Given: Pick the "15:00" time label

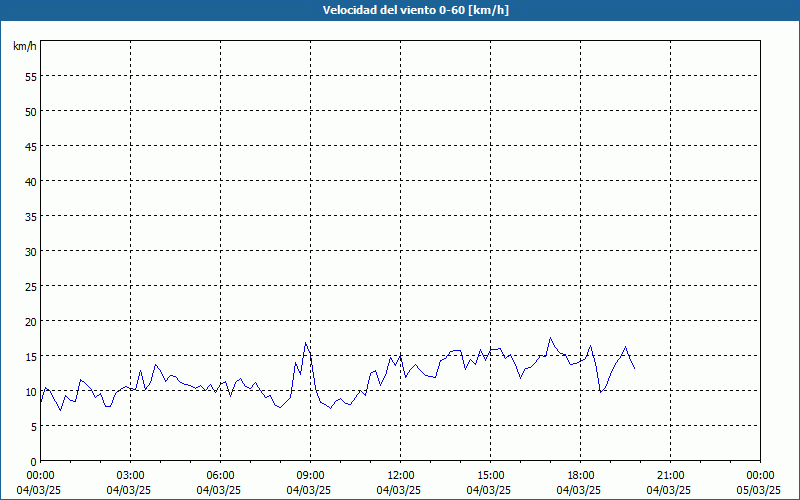Looking at the screenshot, I should click(x=490, y=476).
